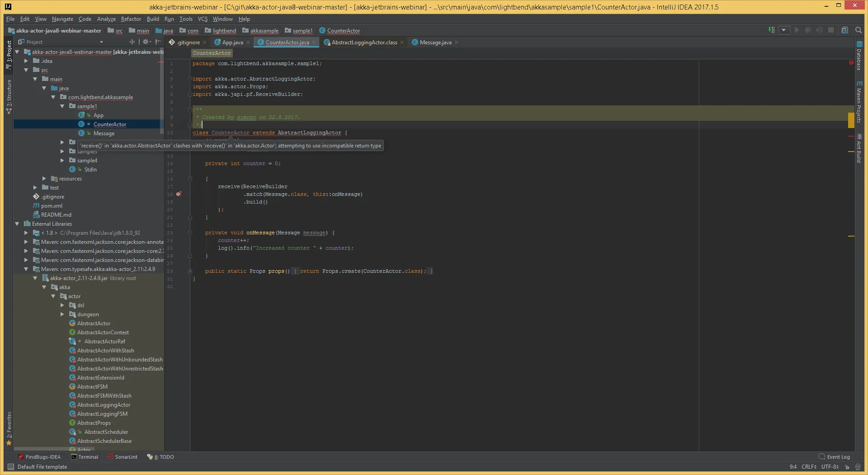This screenshot has height=475, width=868.
Task: Click the CounterActor breadcrumb in navigation bar
Action: pyautogui.click(x=340, y=31)
